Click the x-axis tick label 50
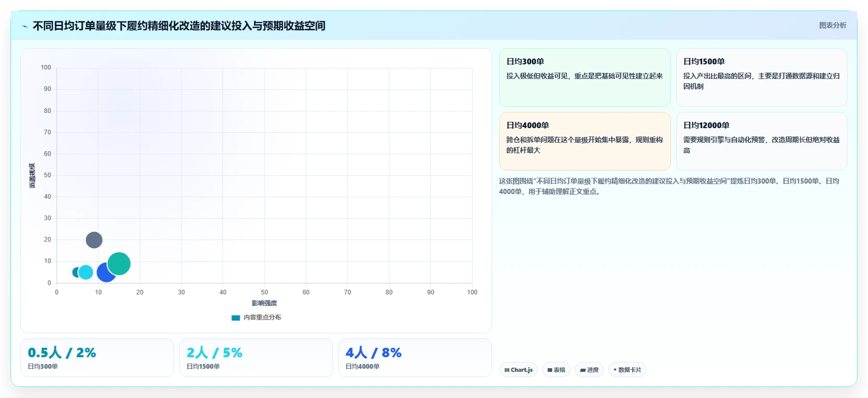868x398 pixels. [265, 292]
